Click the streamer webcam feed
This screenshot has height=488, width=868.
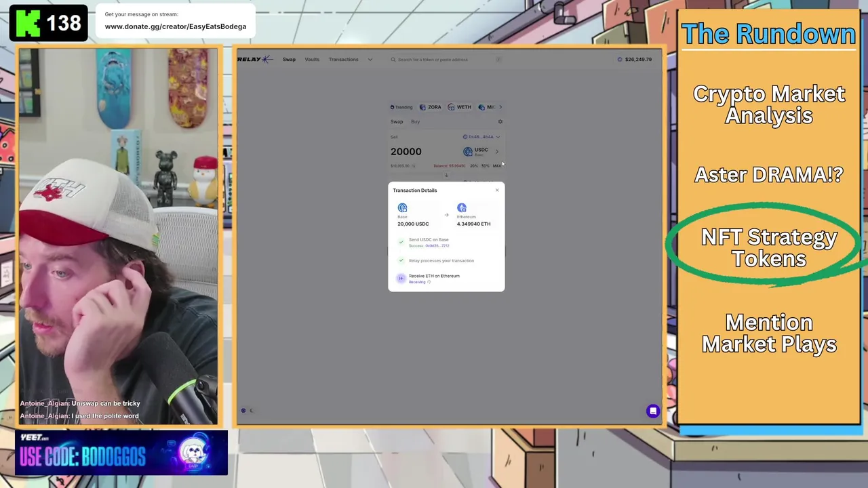click(x=119, y=236)
